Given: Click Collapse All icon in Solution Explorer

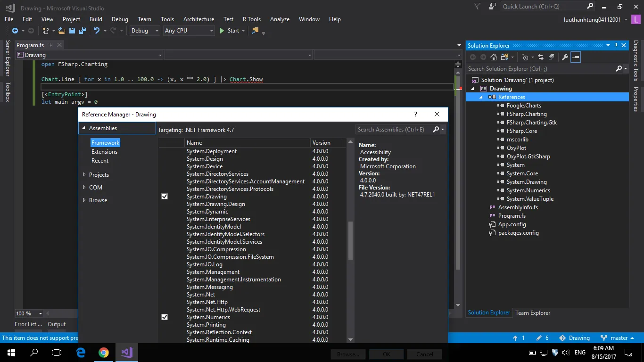Looking at the screenshot, I should click(x=551, y=57).
